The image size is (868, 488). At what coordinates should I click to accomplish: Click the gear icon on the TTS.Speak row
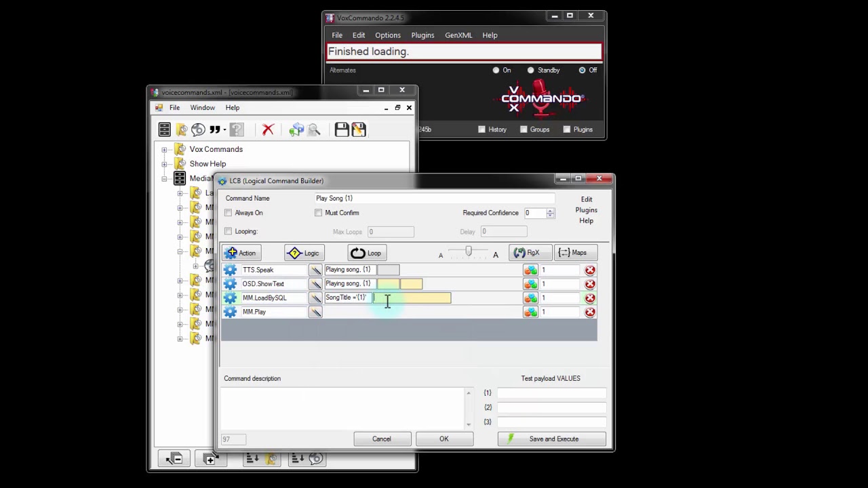pyautogui.click(x=230, y=270)
